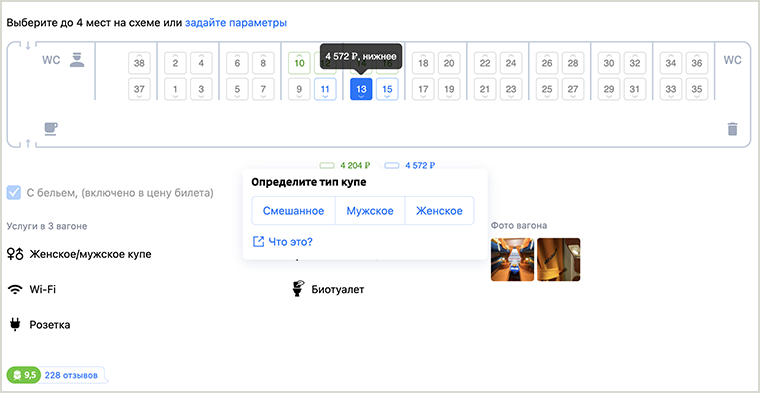Select seat 34 on the carriage map
The width and height of the screenshot is (760, 393).
point(671,63)
